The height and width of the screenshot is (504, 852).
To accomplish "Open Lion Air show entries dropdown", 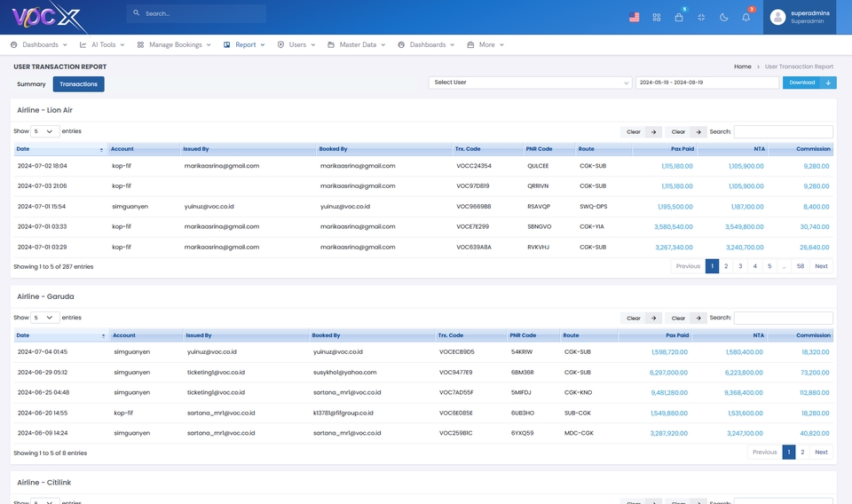I will [45, 131].
